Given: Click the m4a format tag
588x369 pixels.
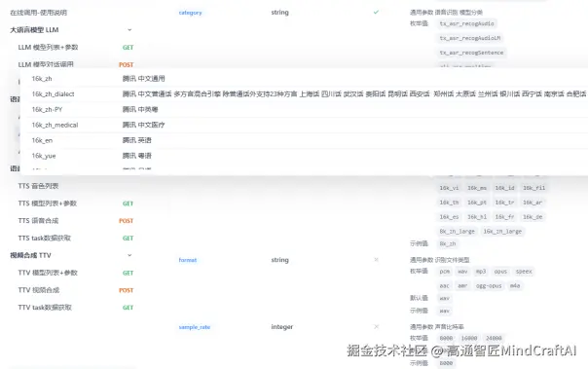Looking at the screenshot, I should pos(515,285).
